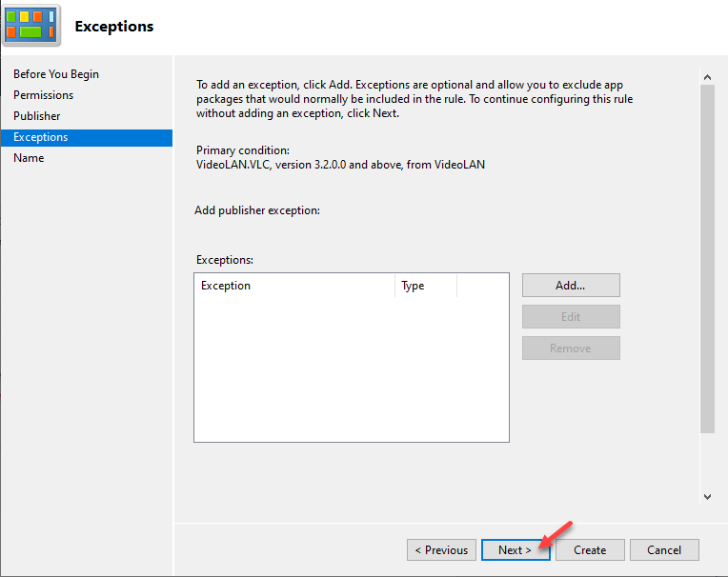Click the 'Add publisher exception:' label
This screenshot has height=577, width=728.
coord(257,210)
